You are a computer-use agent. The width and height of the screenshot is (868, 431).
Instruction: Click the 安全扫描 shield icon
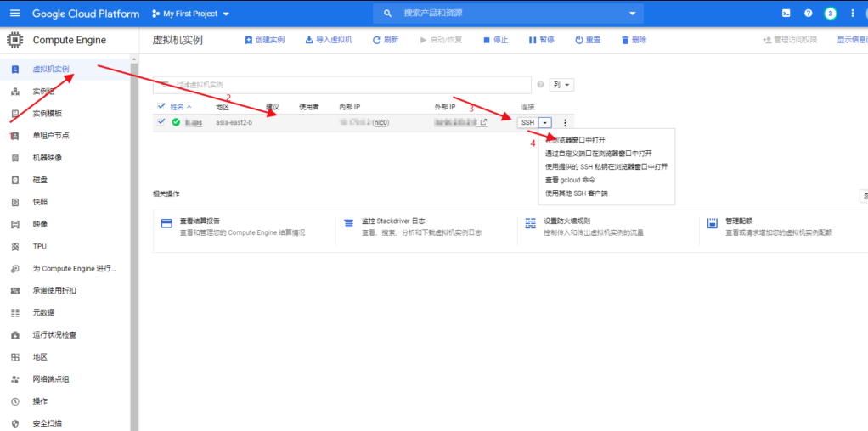click(15, 423)
